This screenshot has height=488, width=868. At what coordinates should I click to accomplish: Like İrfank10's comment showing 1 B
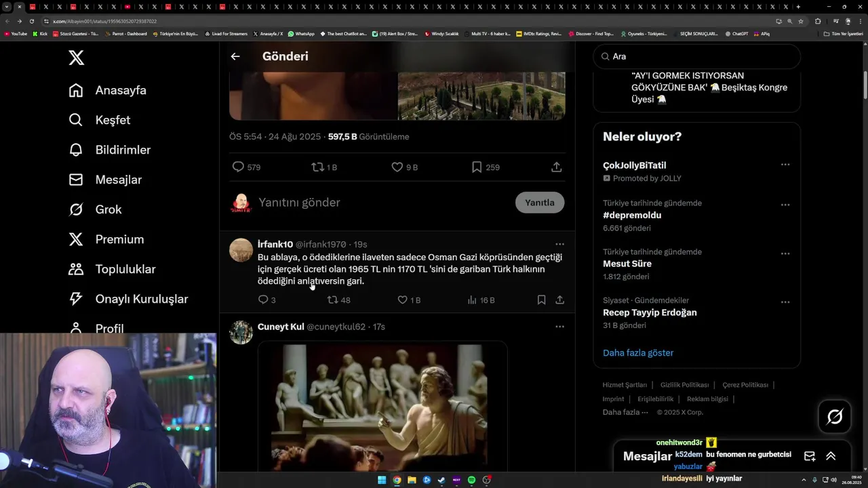[x=409, y=300]
